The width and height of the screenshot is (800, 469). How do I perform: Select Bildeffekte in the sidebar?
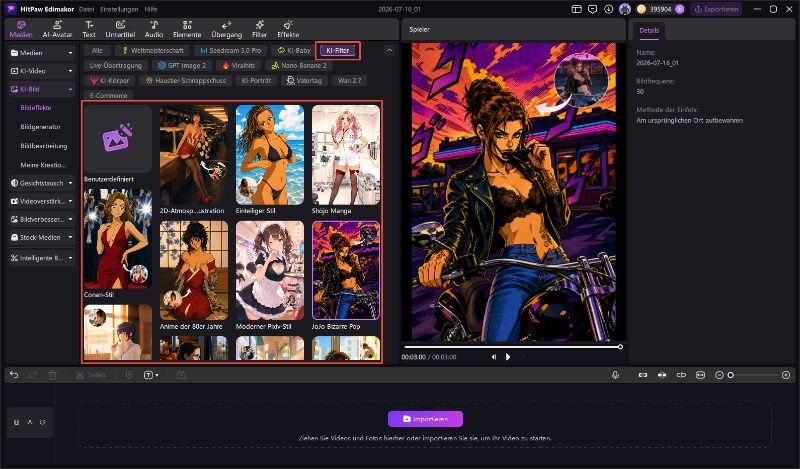point(36,108)
